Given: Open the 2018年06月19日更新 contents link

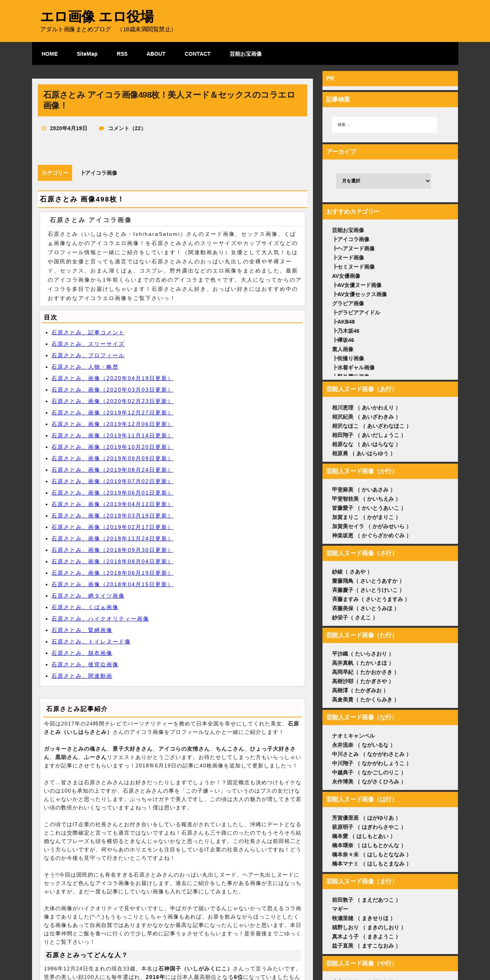Looking at the screenshot, I should [x=112, y=573].
